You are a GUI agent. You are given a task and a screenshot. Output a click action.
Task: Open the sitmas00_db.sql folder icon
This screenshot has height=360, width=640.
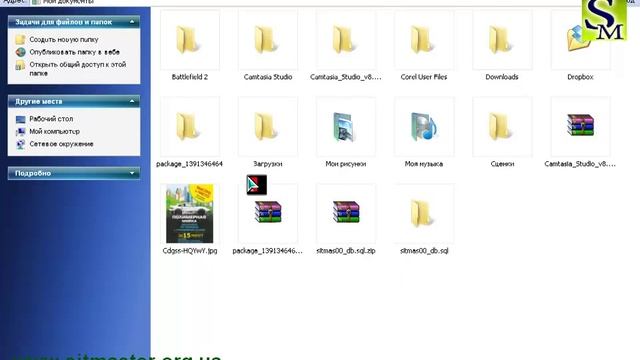422,214
